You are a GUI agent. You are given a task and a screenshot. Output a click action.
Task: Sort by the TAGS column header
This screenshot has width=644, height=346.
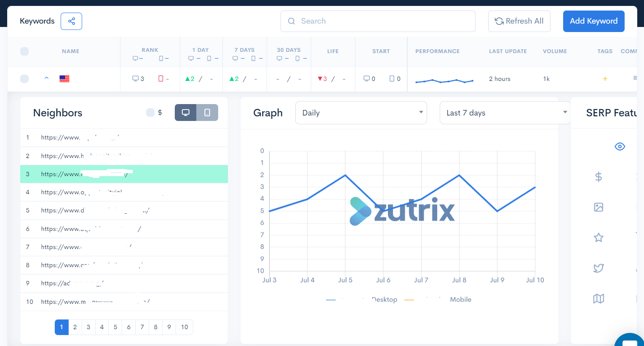pos(605,51)
